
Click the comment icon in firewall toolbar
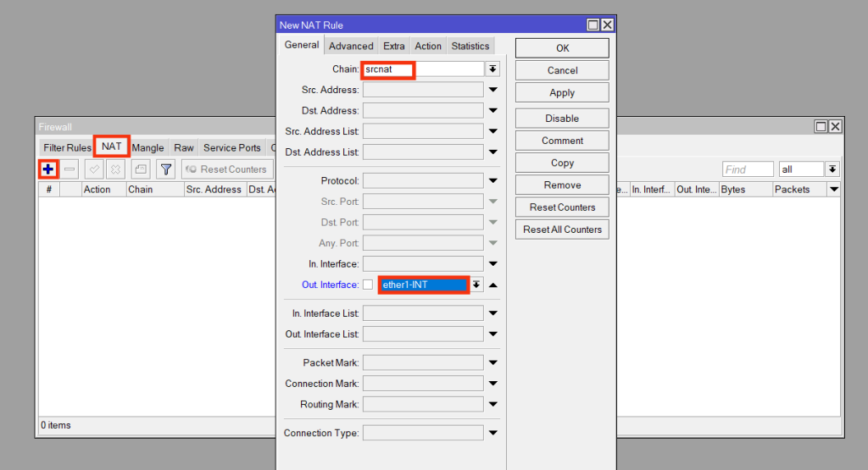point(141,169)
